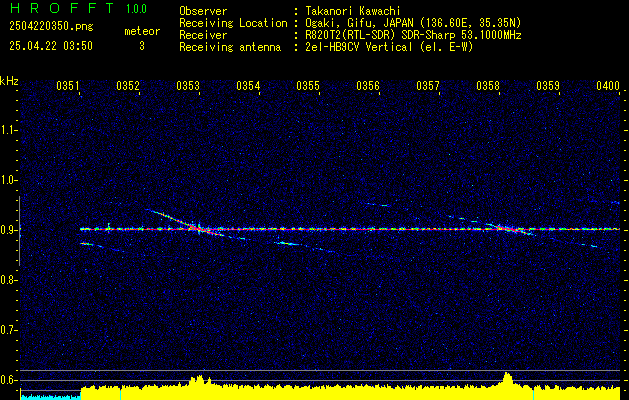The width and height of the screenshot is (629, 400).
Task: Click the 0.8 kHz frequency label
Action: [9, 280]
